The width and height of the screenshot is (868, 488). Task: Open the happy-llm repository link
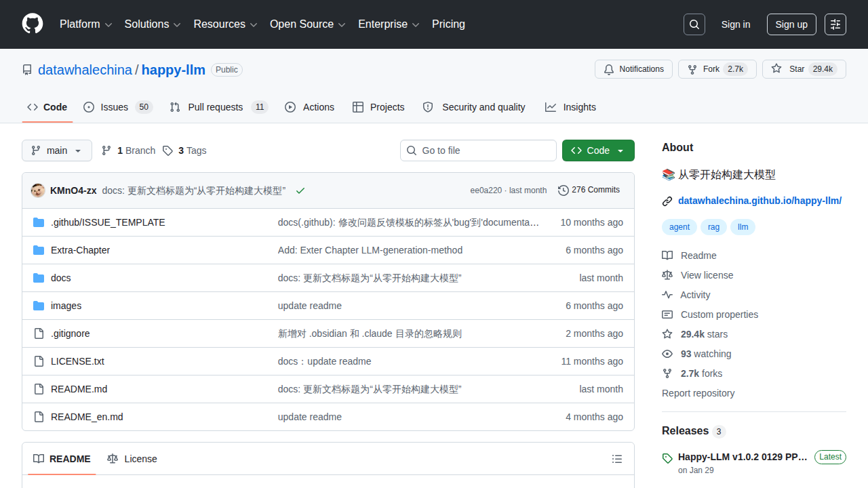tap(174, 70)
